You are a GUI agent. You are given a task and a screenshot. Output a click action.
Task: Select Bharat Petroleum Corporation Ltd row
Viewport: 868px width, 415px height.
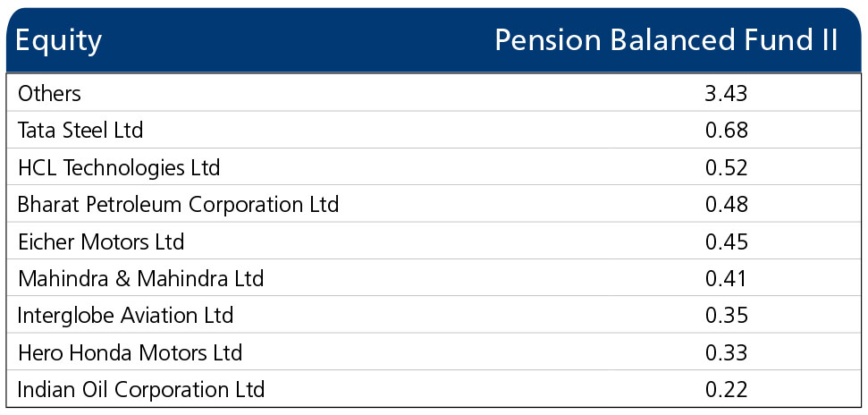tap(434, 204)
